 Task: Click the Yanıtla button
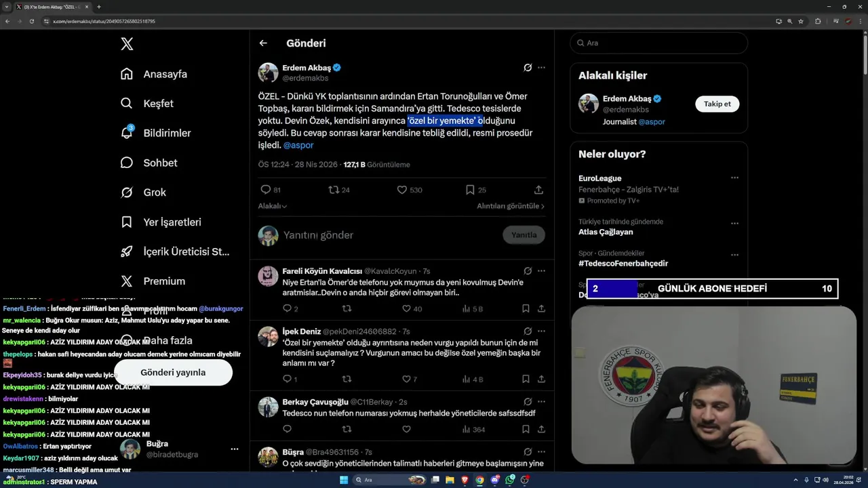pos(524,235)
